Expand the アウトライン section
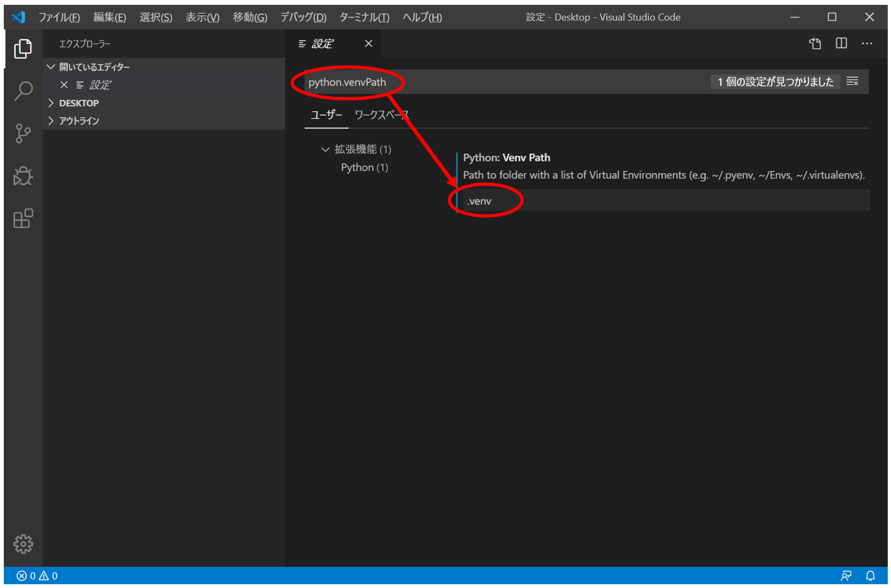 pos(164,120)
